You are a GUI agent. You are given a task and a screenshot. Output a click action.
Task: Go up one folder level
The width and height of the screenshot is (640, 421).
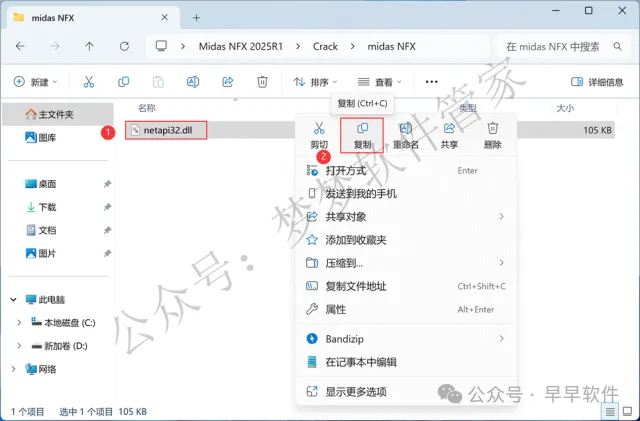pyautogui.click(x=89, y=47)
